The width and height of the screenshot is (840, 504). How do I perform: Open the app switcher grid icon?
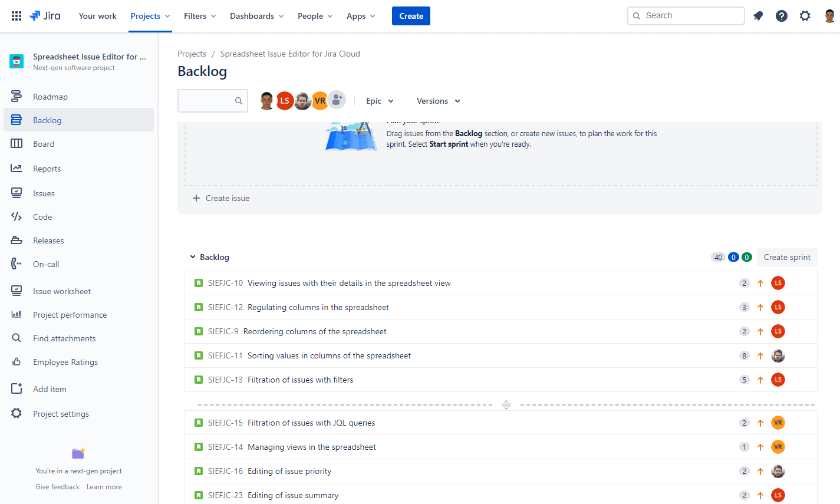click(17, 16)
